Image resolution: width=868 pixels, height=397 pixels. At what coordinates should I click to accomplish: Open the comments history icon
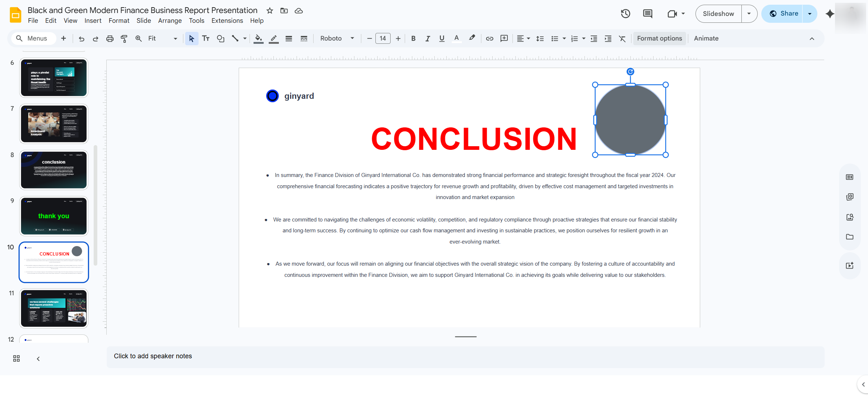[647, 14]
